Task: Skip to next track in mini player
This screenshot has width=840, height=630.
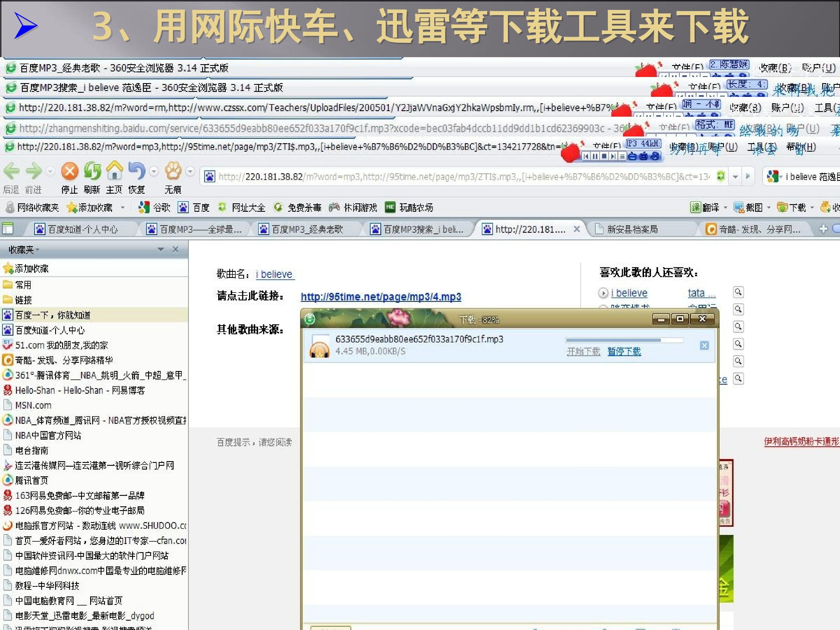Action: (613, 156)
